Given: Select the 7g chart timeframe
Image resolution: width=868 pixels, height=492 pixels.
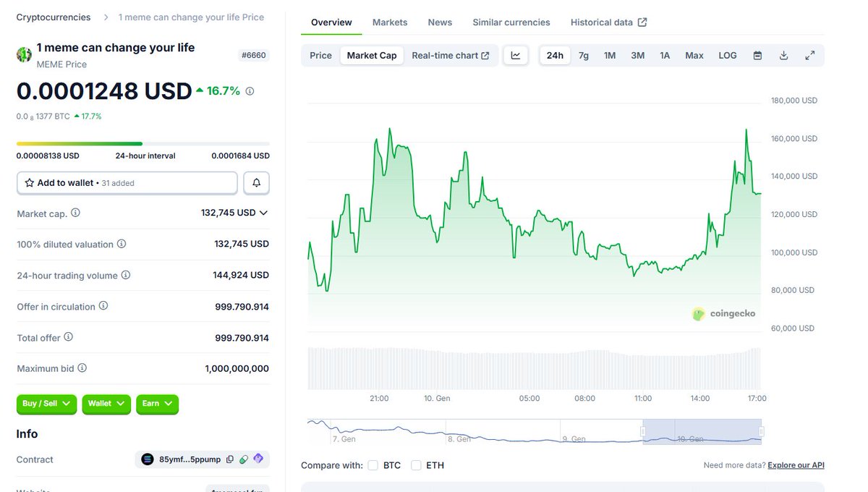Looking at the screenshot, I should point(583,55).
